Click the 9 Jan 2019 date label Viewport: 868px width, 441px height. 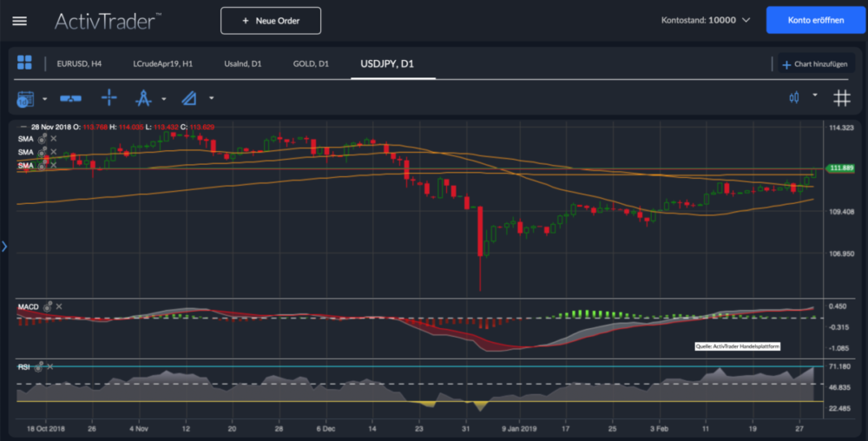coord(519,428)
